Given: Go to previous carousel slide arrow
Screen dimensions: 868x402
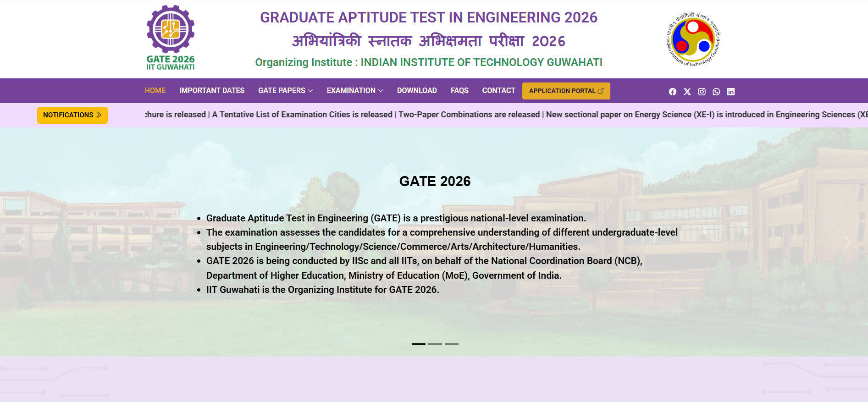Looking at the screenshot, I should click(x=22, y=242).
